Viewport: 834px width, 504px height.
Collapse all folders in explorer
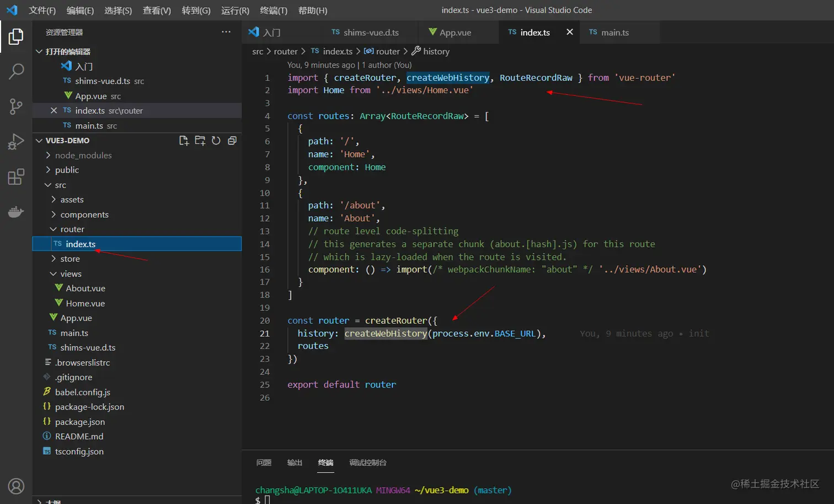pos(232,141)
